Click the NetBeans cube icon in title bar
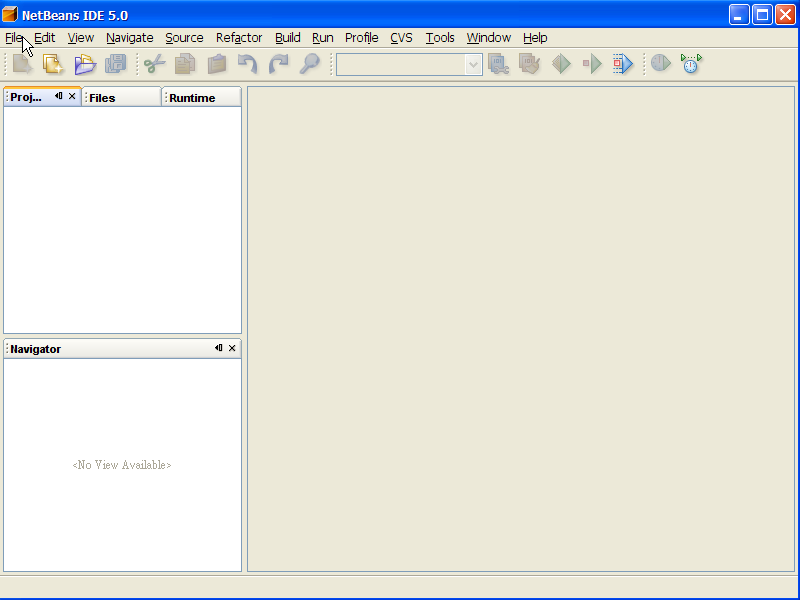 (10, 15)
